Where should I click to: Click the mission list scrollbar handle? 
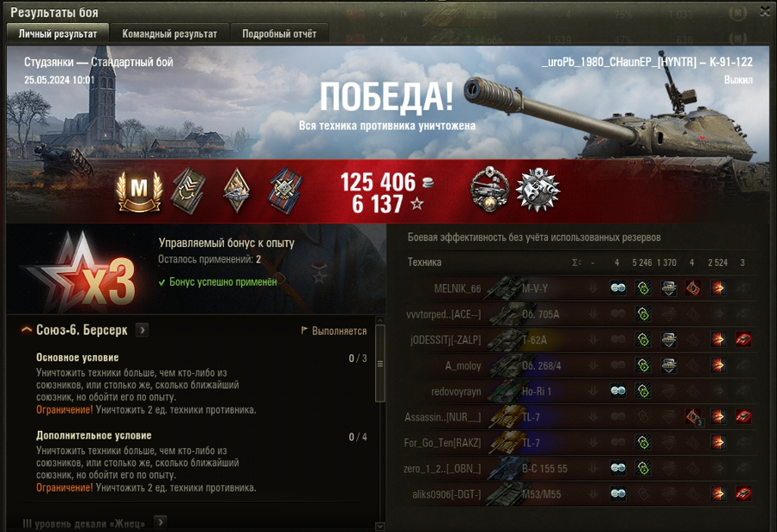click(380, 364)
